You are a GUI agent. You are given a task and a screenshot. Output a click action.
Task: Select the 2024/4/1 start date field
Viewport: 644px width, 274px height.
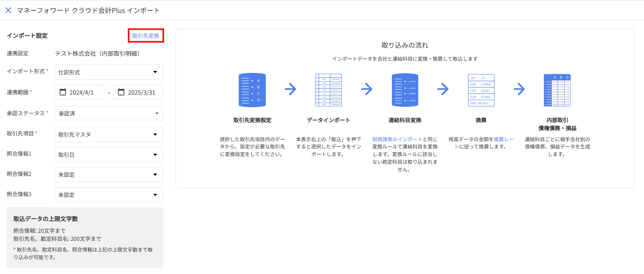(81, 92)
